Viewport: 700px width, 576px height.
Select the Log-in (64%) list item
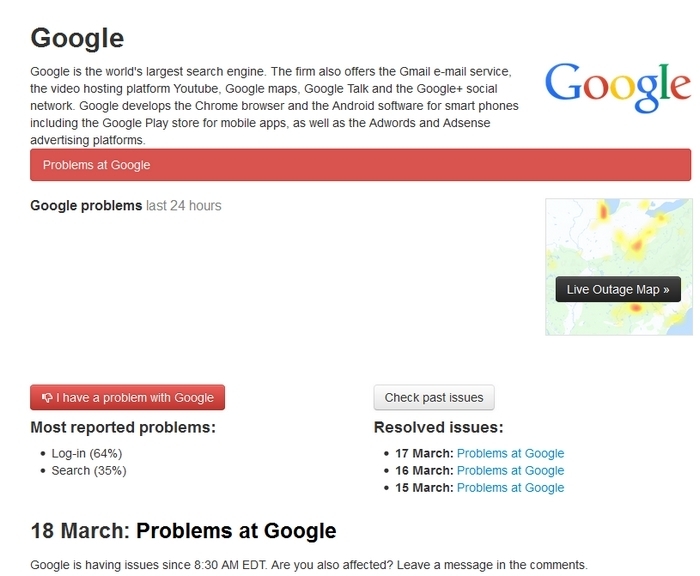tap(87, 453)
